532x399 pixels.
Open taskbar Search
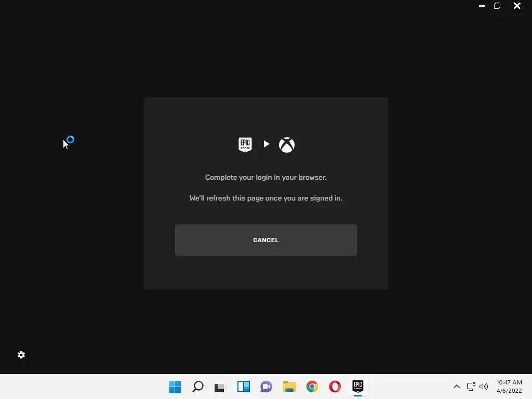[198, 387]
